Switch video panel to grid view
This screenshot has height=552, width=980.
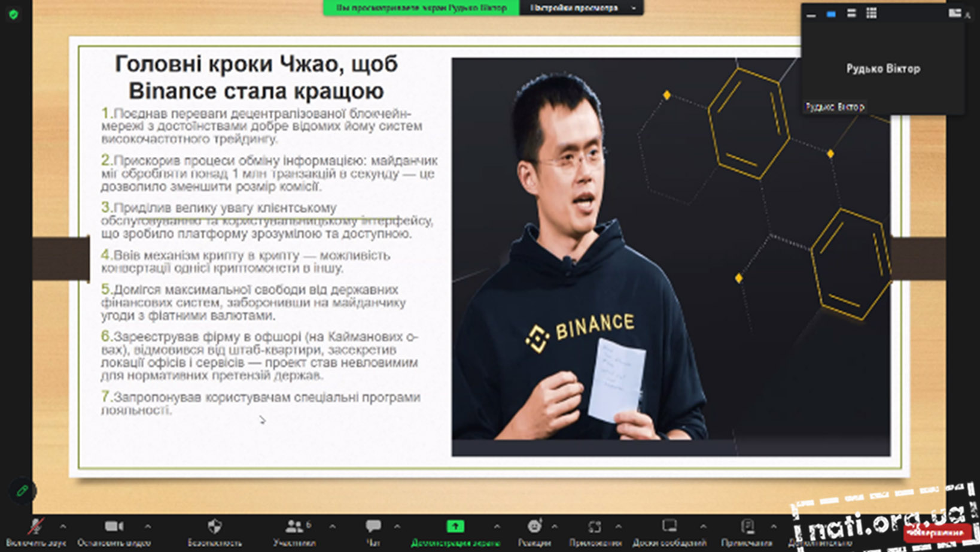point(872,14)
